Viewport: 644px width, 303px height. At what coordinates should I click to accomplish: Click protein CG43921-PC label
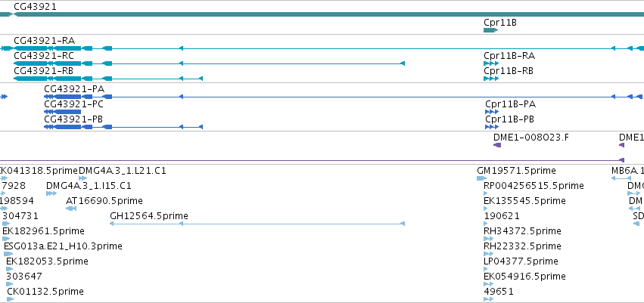[74, 104]
